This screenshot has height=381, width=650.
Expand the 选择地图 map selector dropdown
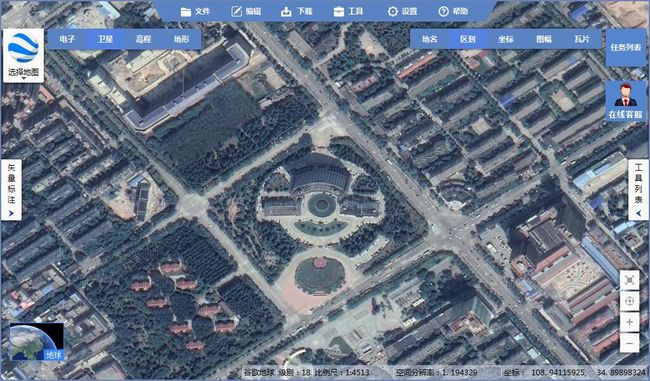23,56
